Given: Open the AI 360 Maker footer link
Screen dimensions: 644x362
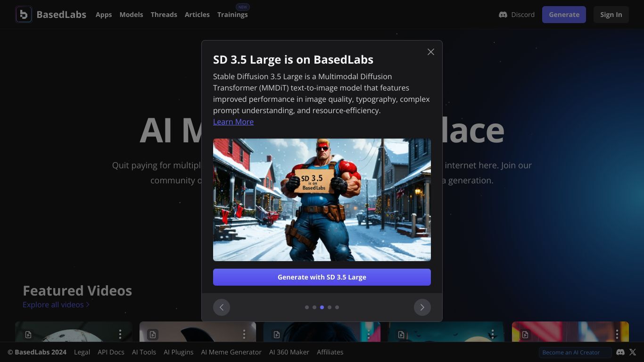Looking at the screenshot, I should pyautogui.click(x=289, y=352).
